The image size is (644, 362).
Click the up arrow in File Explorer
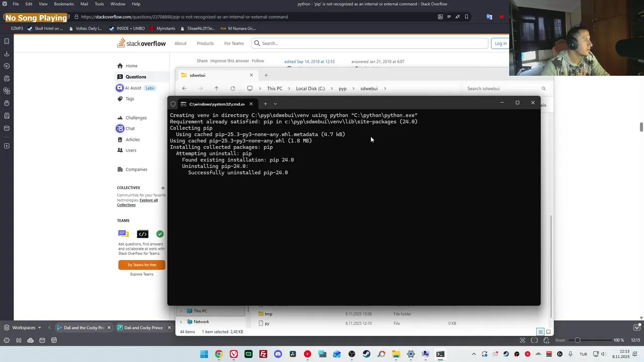216,88
